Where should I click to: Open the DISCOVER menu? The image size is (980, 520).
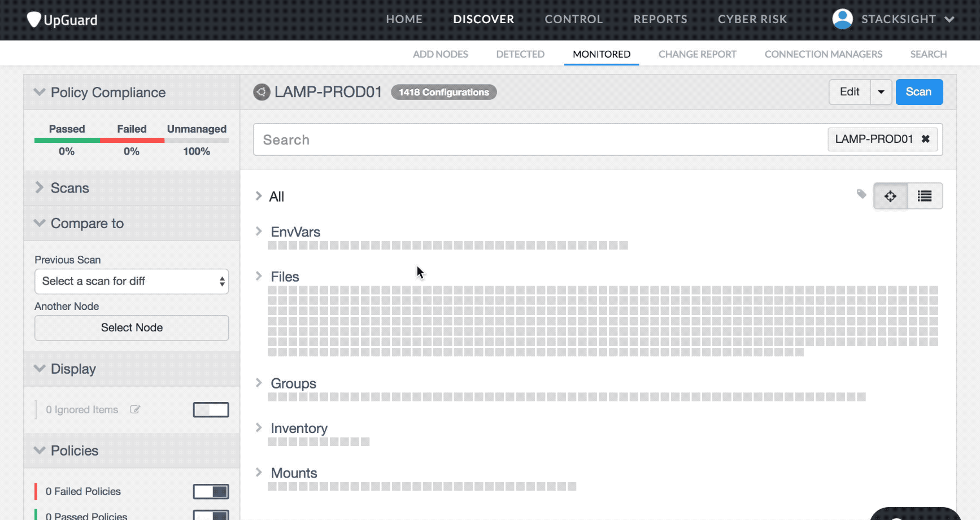point(484,19)
